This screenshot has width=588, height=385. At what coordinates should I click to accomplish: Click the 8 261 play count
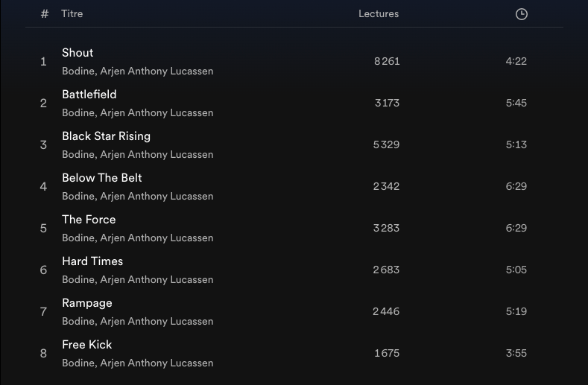pos(387,62)
